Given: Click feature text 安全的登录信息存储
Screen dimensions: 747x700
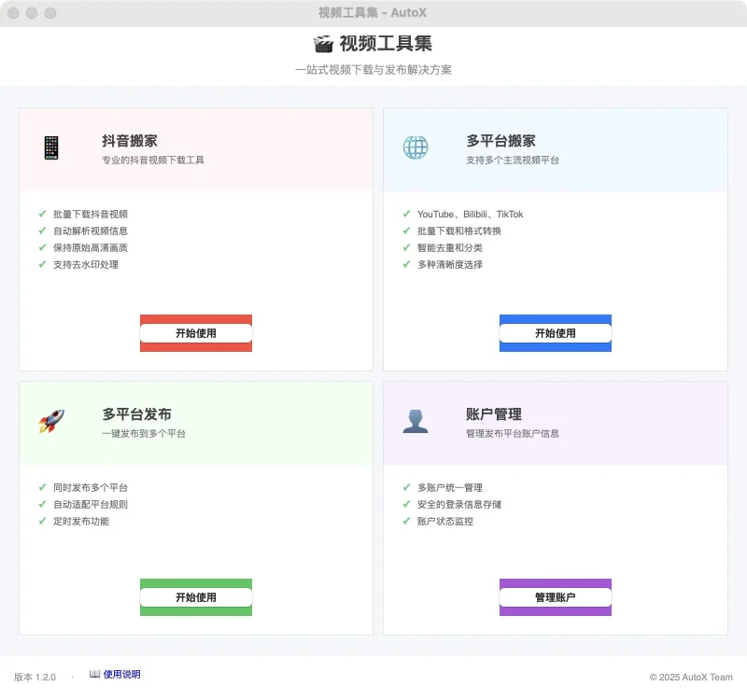Looking at the screenshot, I should (x=459, y=504).
